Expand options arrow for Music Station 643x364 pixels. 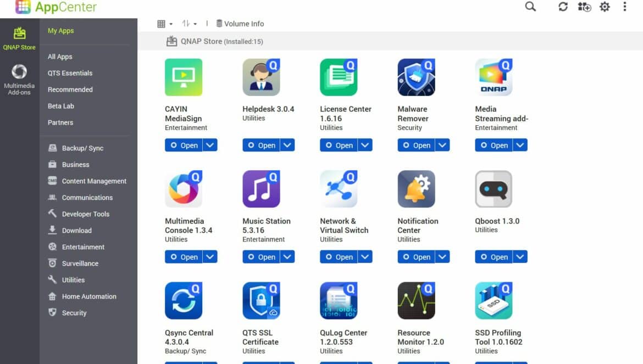tap(287, 257)
